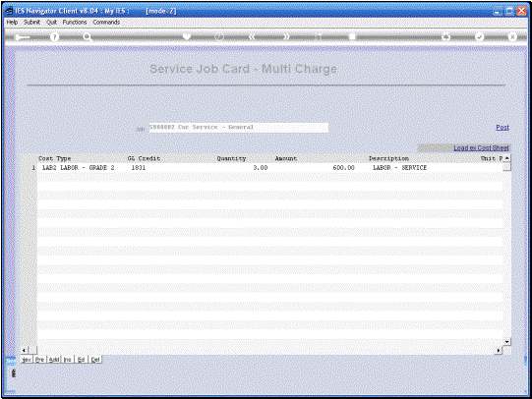
Task: Click the Job input field
Action: pyautogui.click(x=239, y=128)
